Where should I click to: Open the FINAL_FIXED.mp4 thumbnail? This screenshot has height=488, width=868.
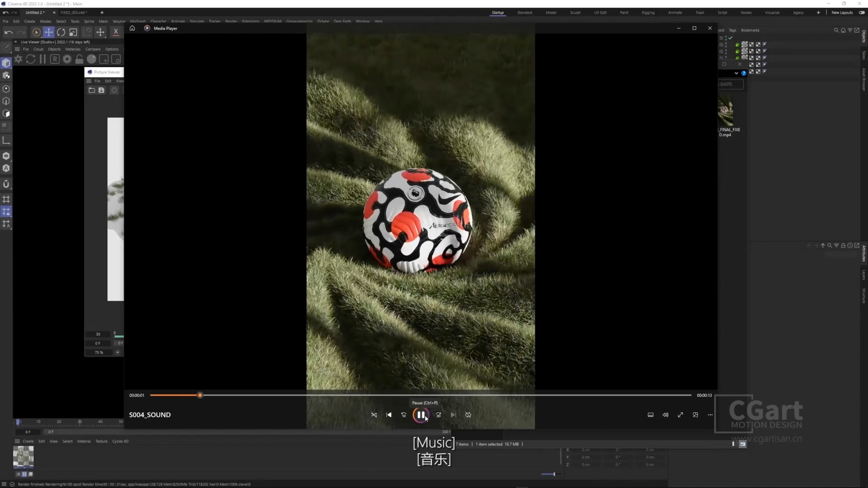(726, 111)
